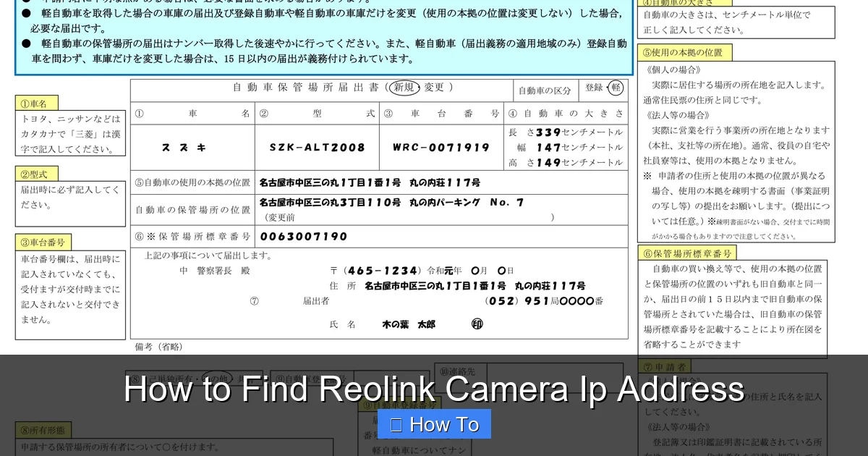Click the ③車台番号 table column header
Viewport: 868px width, 456px height.
(x=441, y=114)
